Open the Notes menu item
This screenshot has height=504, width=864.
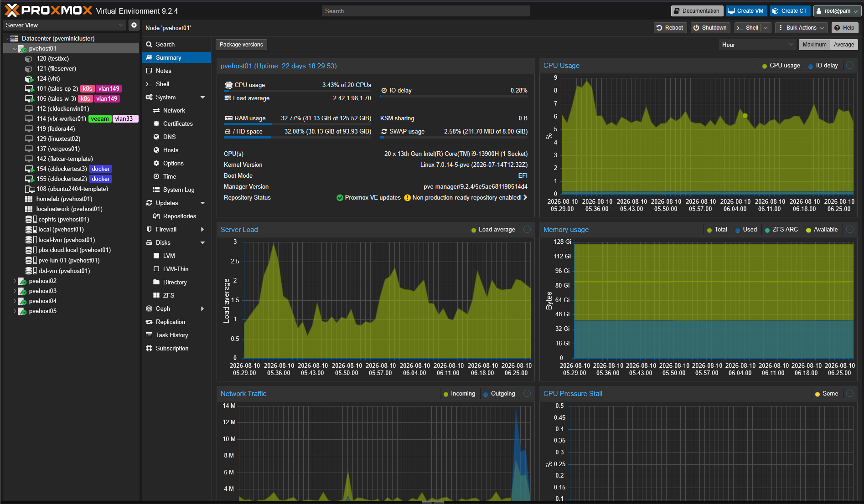163,71
